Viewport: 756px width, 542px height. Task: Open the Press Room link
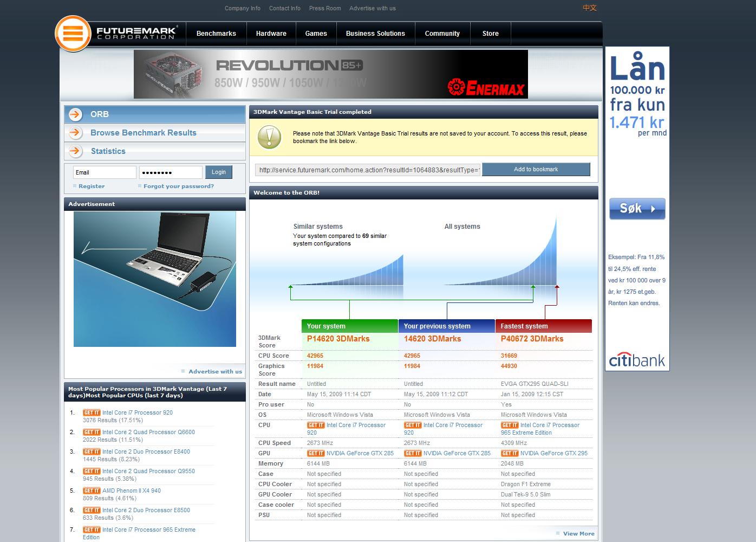(325, 8)
